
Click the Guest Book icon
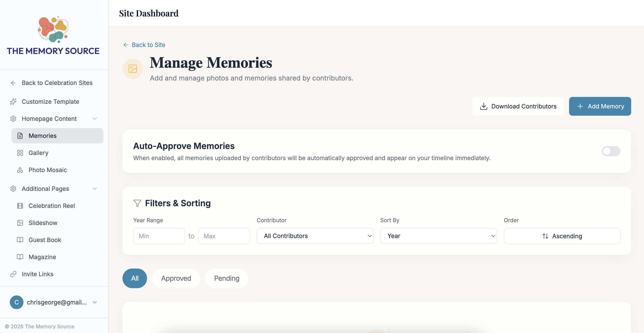20,240
